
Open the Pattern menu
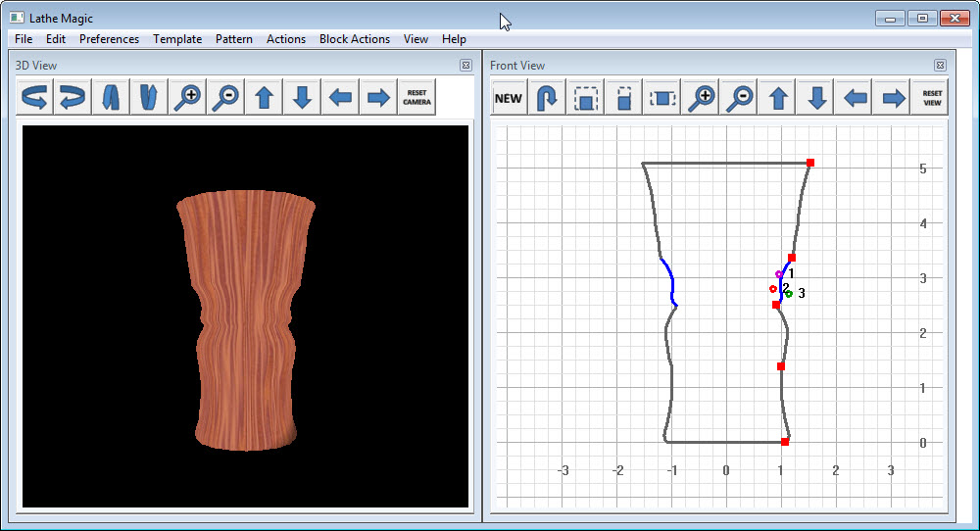coord(233,39)
